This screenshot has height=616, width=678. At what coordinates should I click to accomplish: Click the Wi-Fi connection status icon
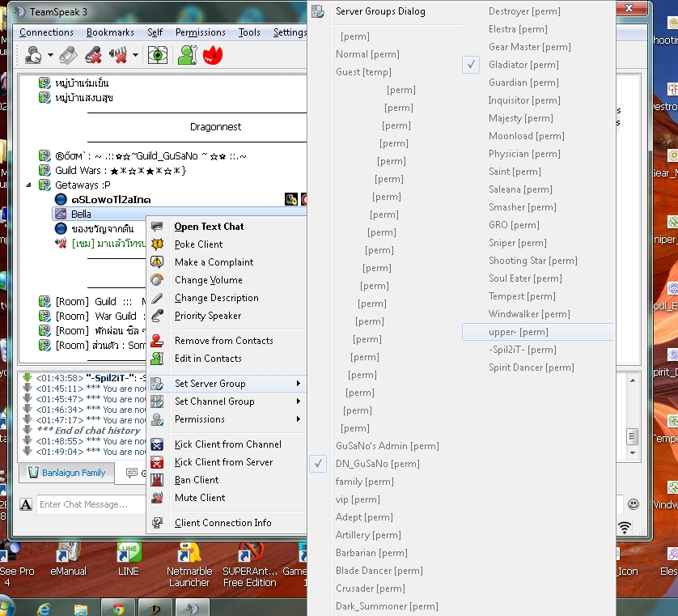point(625,527)
